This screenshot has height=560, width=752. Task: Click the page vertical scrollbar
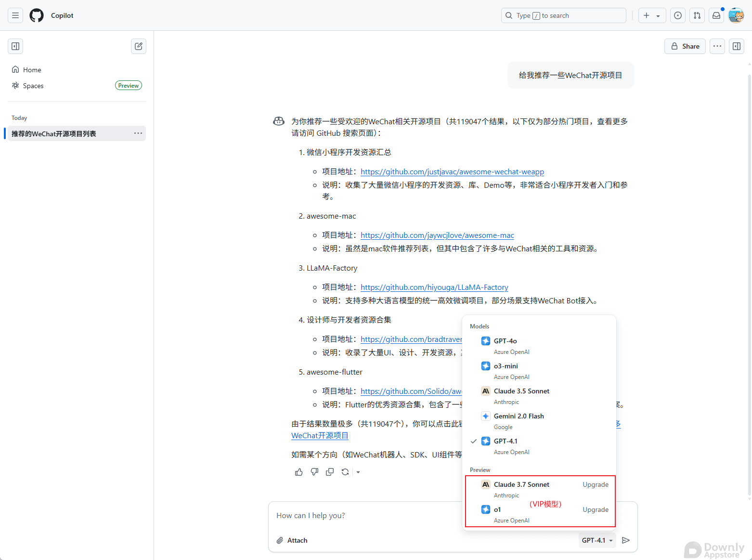pos(749,284)
